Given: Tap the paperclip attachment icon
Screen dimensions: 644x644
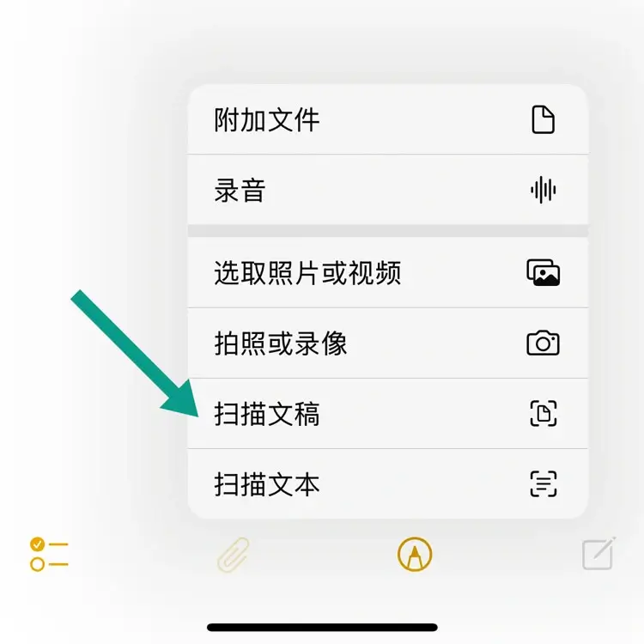Looking at the screenshot, I should pyautogui.click(x=234, y=555).
